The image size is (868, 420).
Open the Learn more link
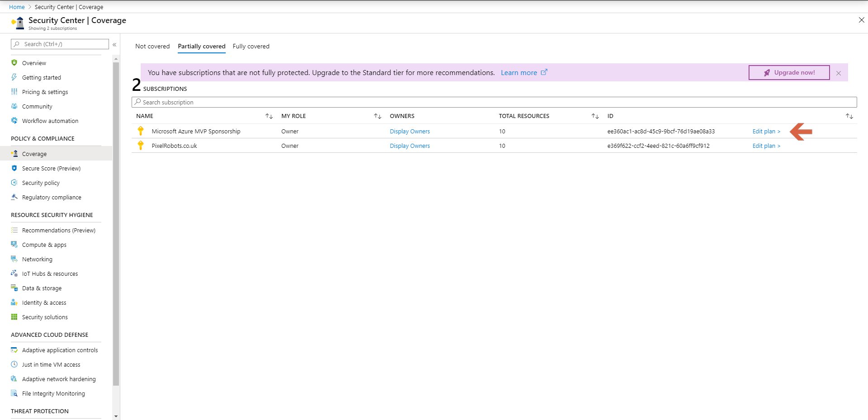click(519, 72)
